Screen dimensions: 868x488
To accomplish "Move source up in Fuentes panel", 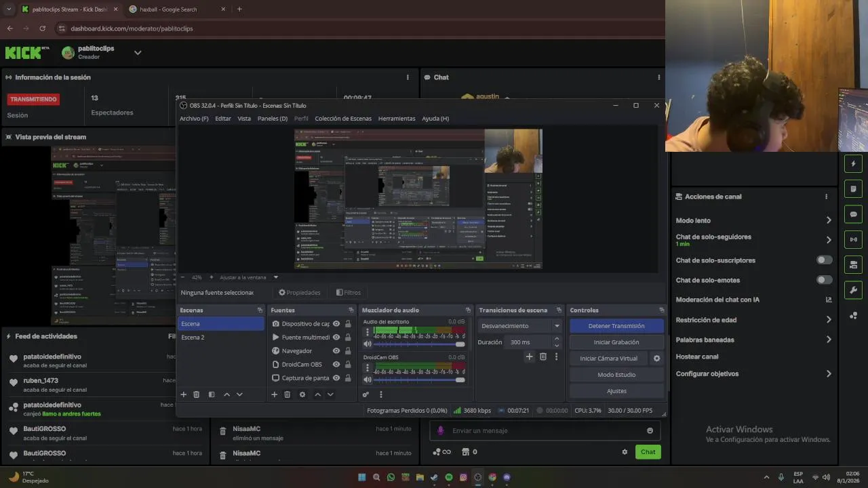I will [x=317, y=394].
